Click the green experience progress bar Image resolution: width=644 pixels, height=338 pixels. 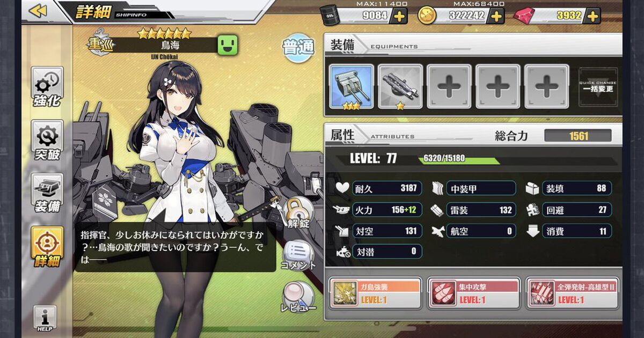click(x=459, y=159)
